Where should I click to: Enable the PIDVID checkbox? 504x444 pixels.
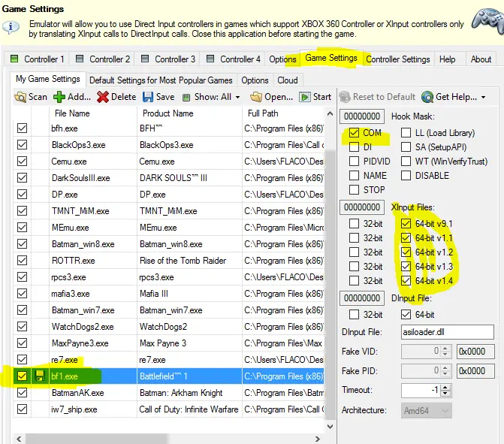coord(354,161)
